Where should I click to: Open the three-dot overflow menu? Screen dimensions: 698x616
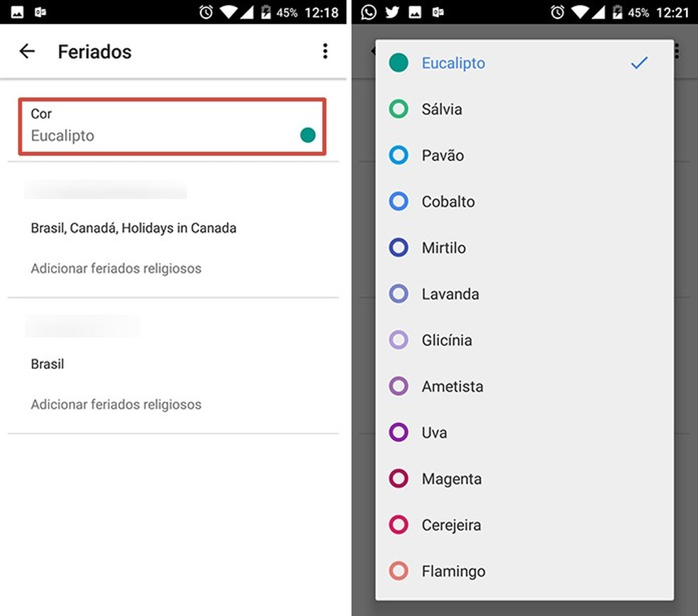(x=326, y=50)
